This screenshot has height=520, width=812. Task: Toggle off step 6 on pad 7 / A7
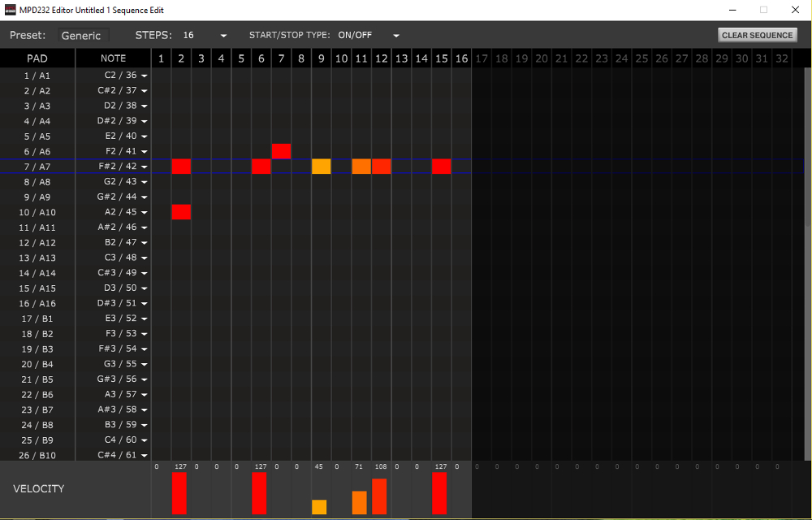click(x=261, y=167)
